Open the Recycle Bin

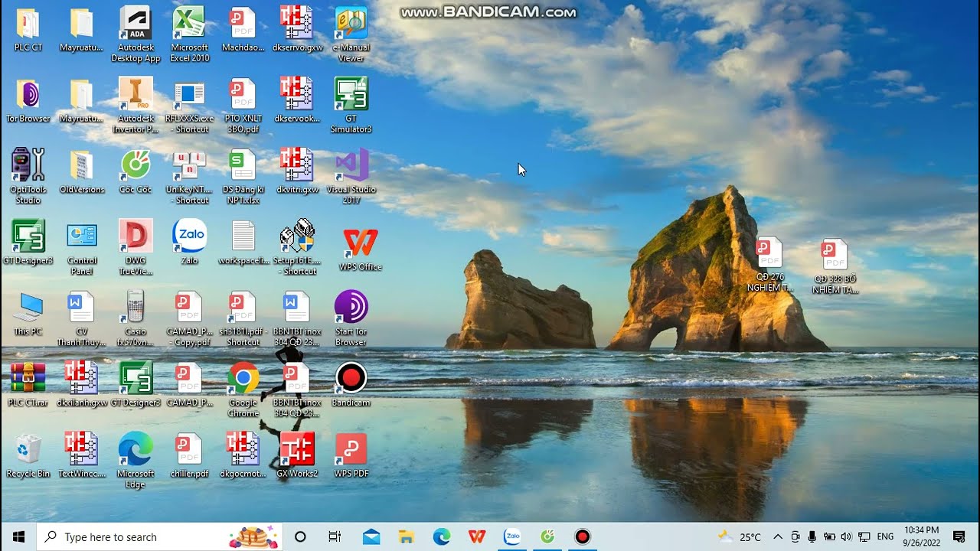pos(28,455)
